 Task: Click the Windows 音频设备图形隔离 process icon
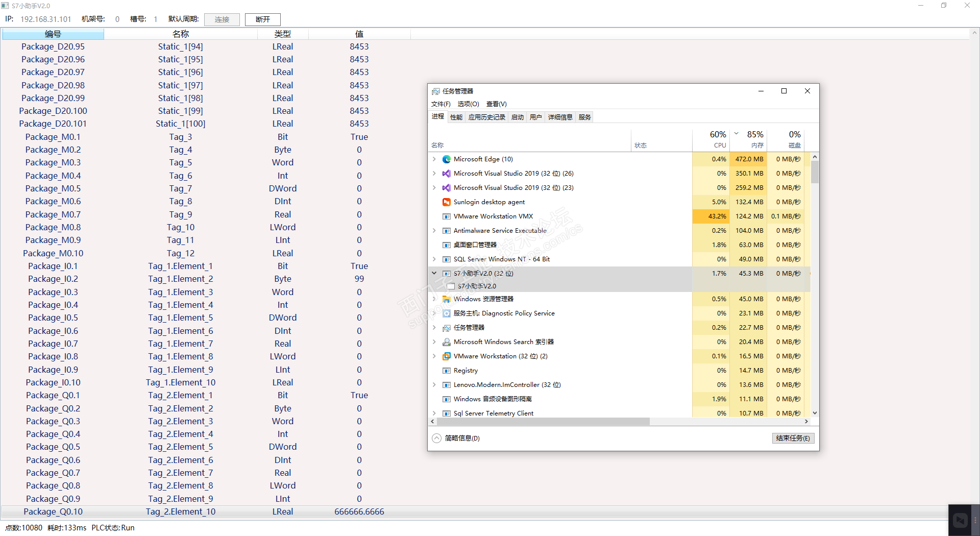coord(447,399)
